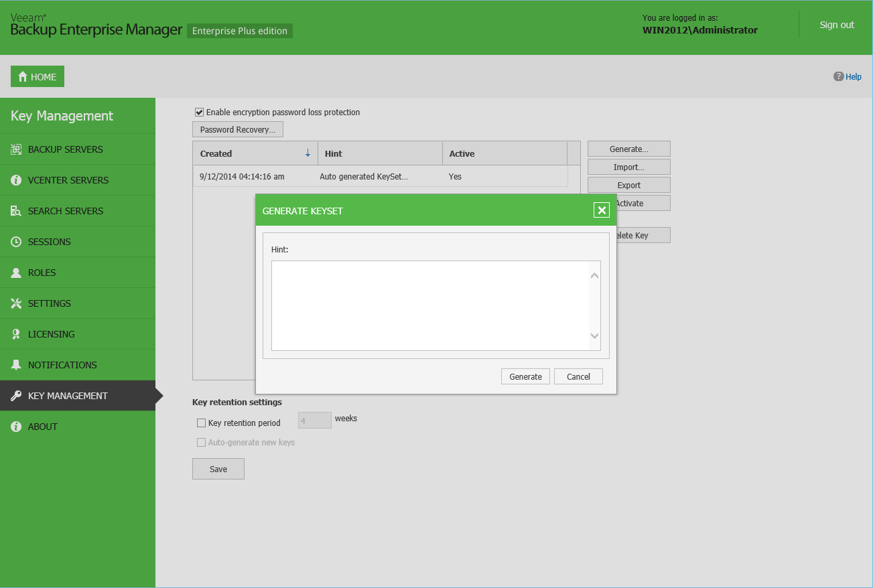Click the Settings tools icon
The width and height of the screenshot is (873, 588).
point(16,303)
